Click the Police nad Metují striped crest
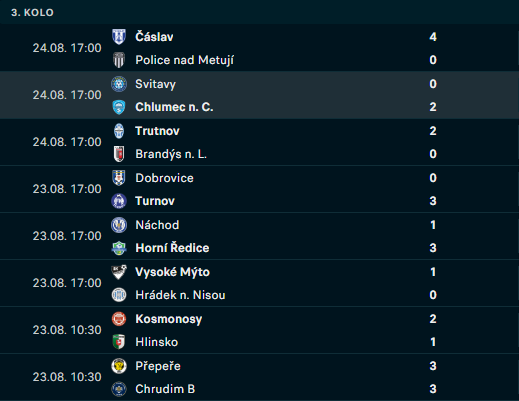 (x=119, y=60)
